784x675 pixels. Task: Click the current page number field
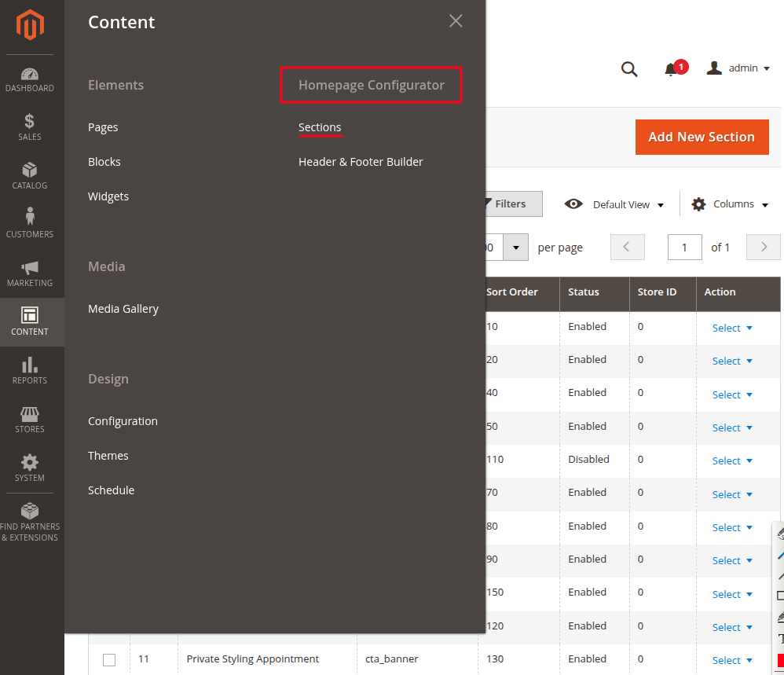[684, 247]
